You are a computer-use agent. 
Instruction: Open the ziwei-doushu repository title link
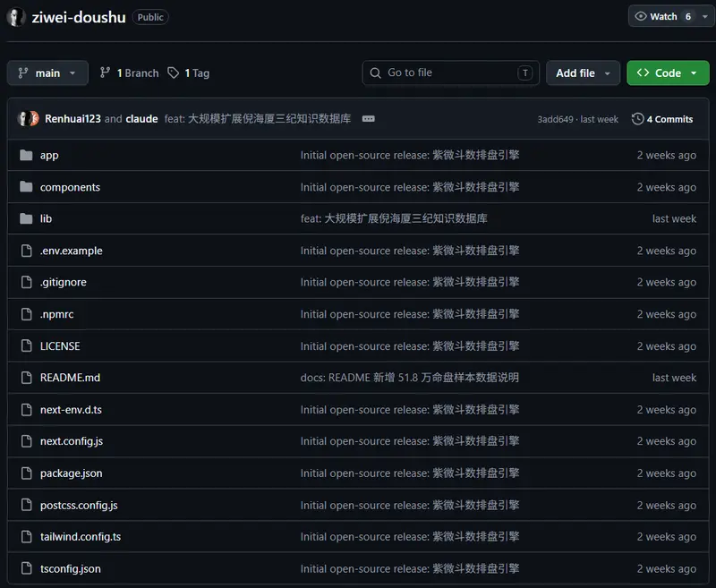point(79,17)
